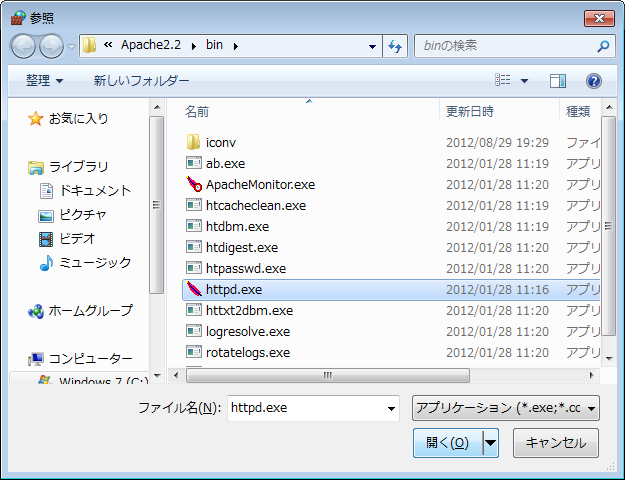
Task: Expand the arrow after bin breadcrumb
Action: pos(236,46)
